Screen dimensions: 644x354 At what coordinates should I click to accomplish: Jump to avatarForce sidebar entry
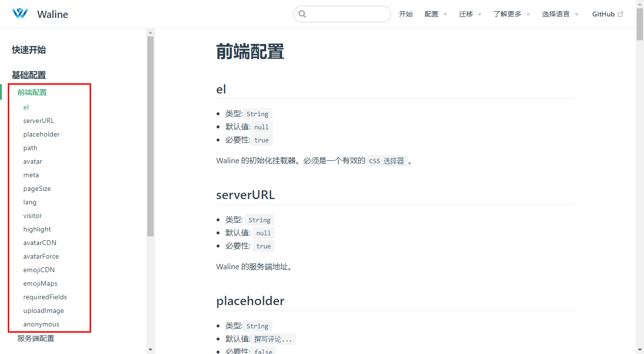(x=41, y=256)
